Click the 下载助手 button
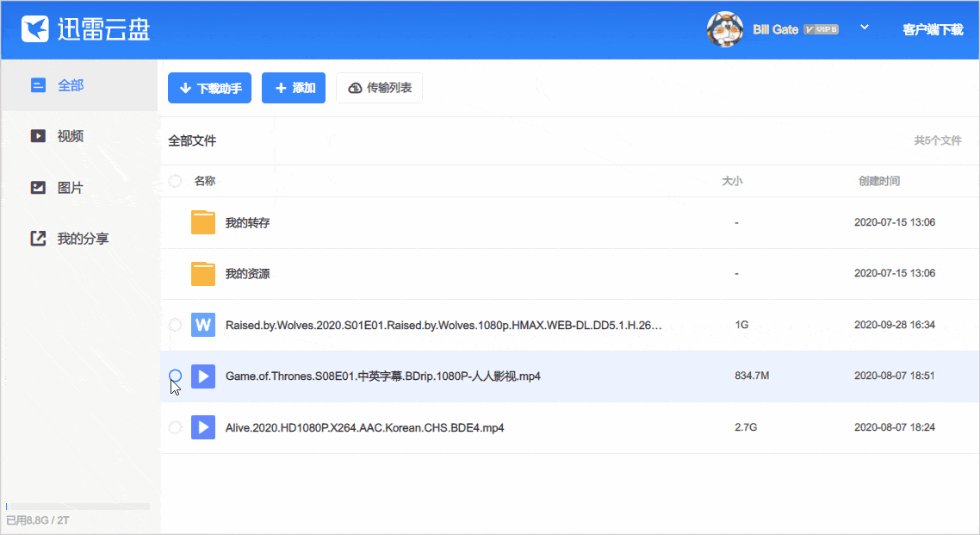Image resolution: width=980 pixels, height=535 pixels. pyautogui.click(x=209, y=88)
